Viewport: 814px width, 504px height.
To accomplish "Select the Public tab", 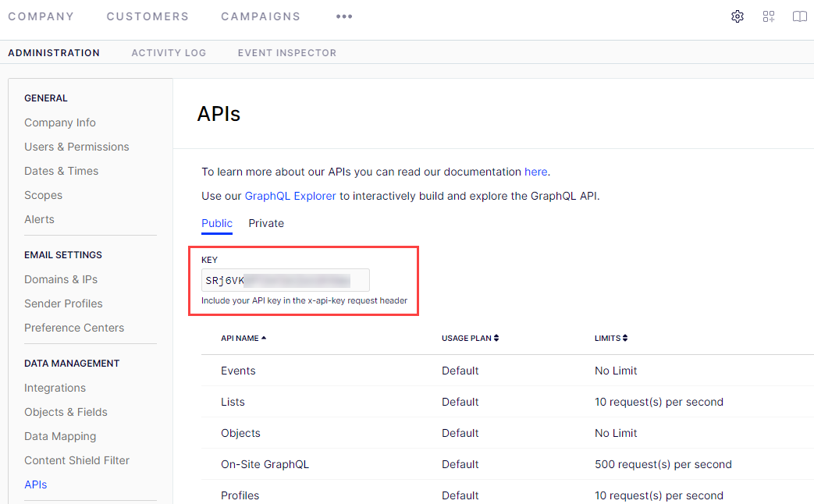I will [x=216, y=223].
